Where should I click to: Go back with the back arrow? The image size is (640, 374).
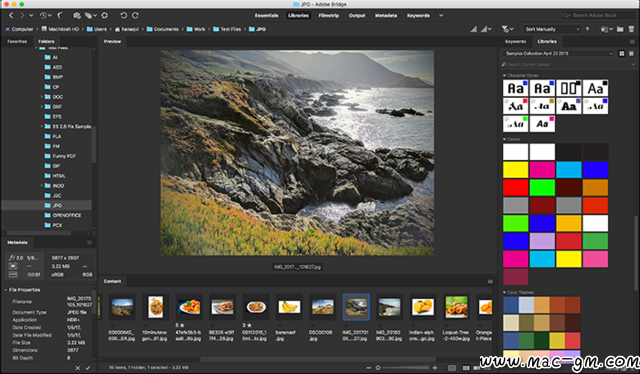[11, 16]
